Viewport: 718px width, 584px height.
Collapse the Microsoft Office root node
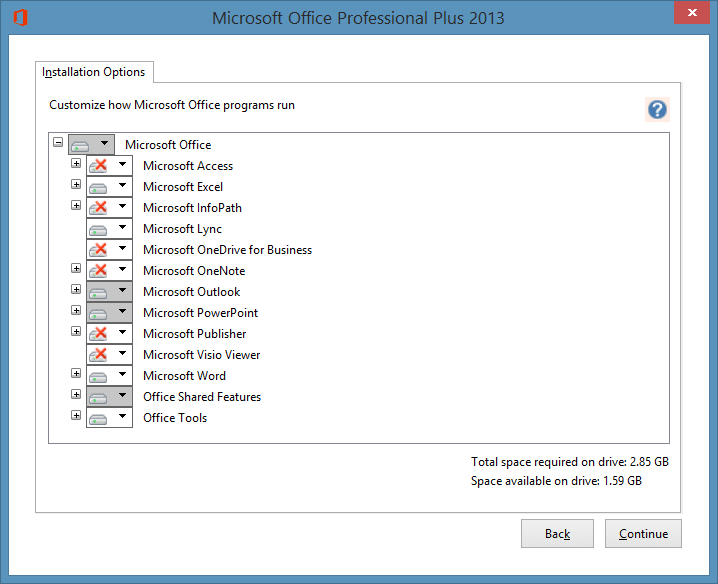click(58, 142)
